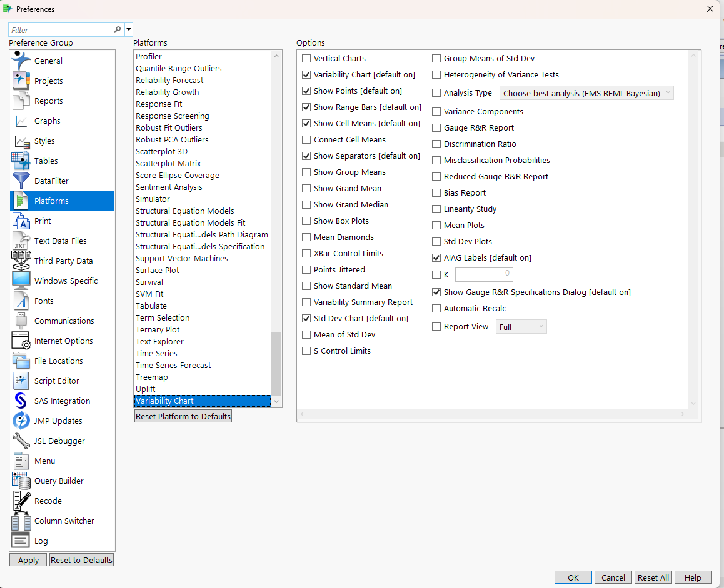Open the JMP Updates preferences icon
Screen dimensions: 724x588
(21, 421)
